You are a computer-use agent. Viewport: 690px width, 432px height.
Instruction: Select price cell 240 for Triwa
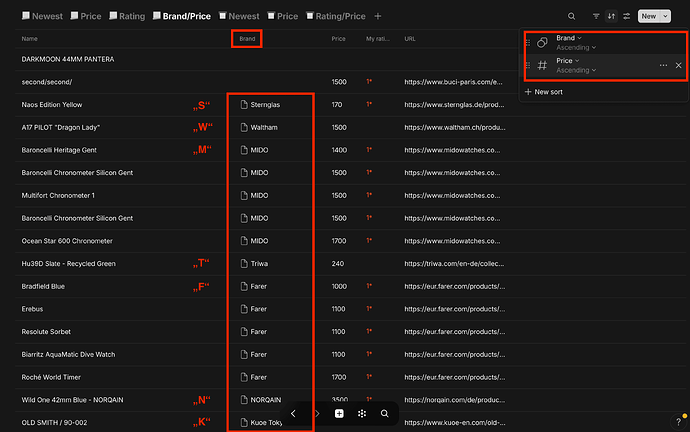tap(338, 264)
